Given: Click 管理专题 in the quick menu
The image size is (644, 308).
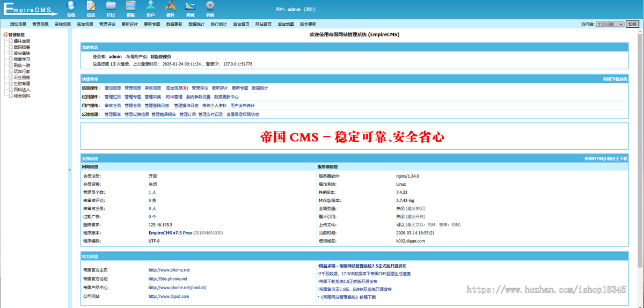Looking at the screenshot, I should pyautogui.click(x=133, y=97).
